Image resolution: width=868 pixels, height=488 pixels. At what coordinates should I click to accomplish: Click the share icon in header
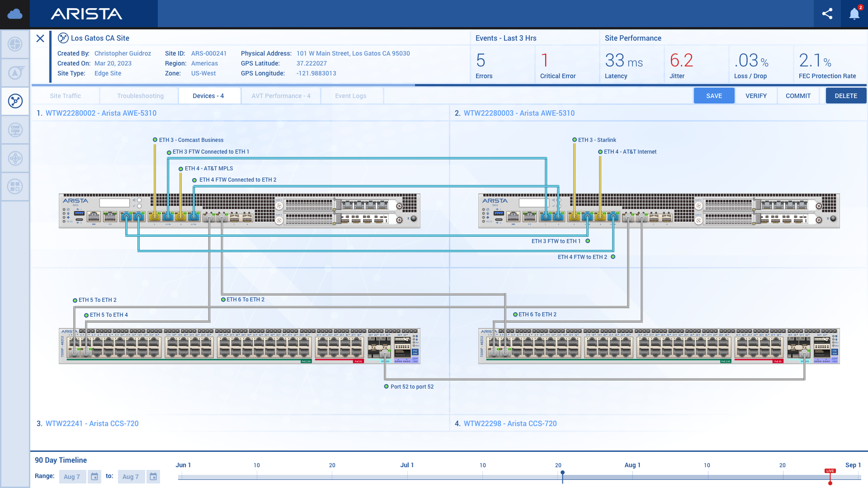[827, 14]
